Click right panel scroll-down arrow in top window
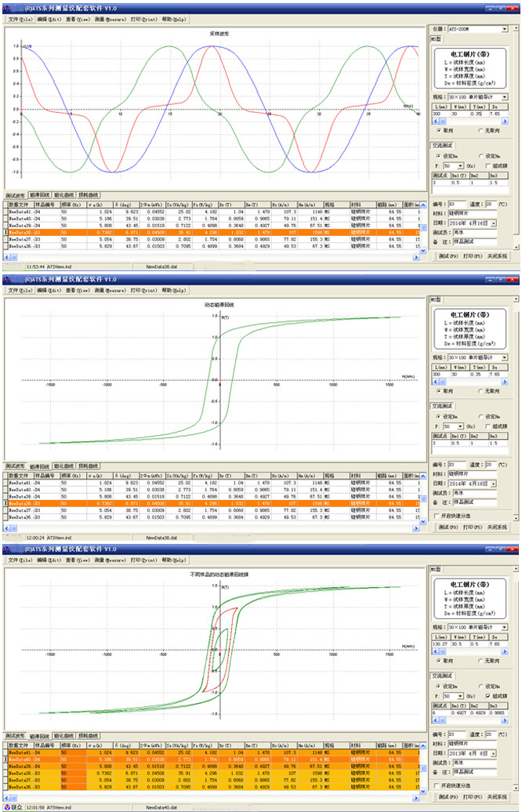 [515, 247]
